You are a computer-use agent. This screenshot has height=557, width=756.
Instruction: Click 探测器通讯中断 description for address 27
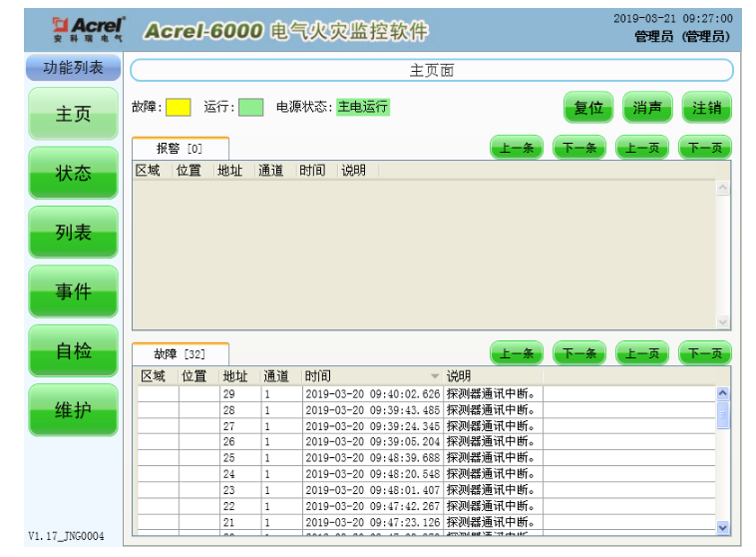point(491,425)
